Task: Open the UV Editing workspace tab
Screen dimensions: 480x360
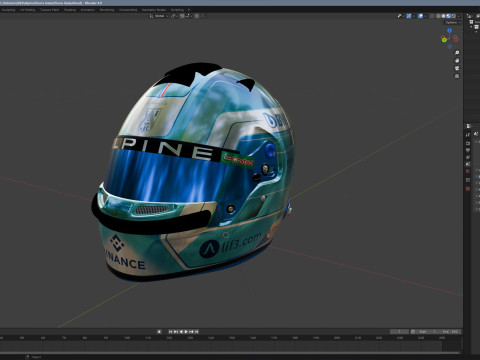Action: [x=27, y=10]
